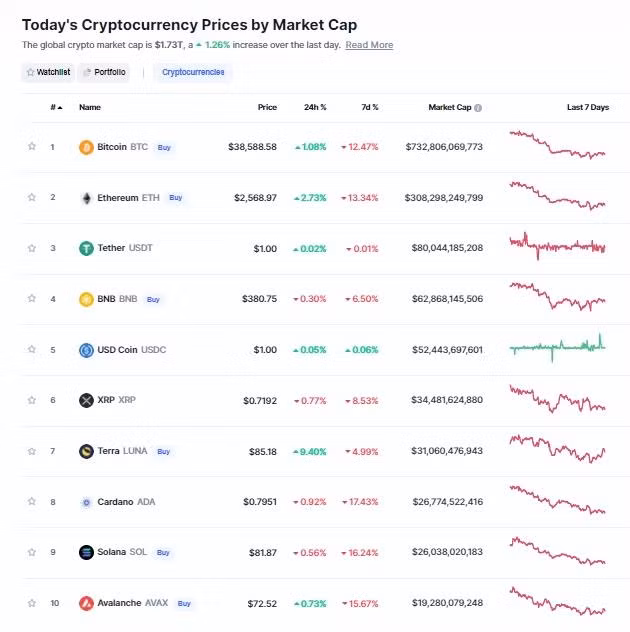Open the USD Coin 7-day chart thumbnail

(x=557, y=349)
